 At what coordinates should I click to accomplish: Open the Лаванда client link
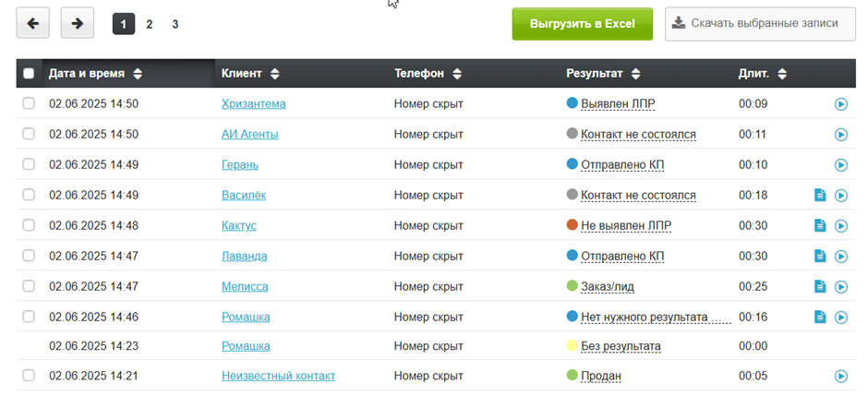(245, 256)
